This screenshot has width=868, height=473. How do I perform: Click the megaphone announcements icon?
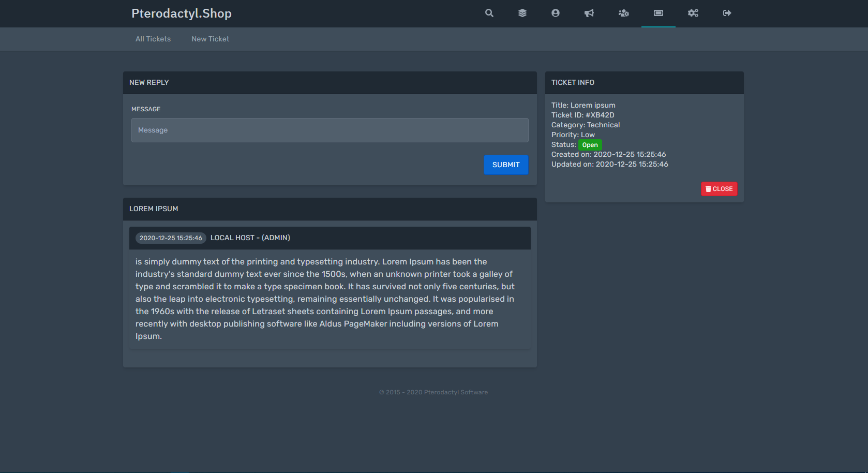(x=589, y=13)
